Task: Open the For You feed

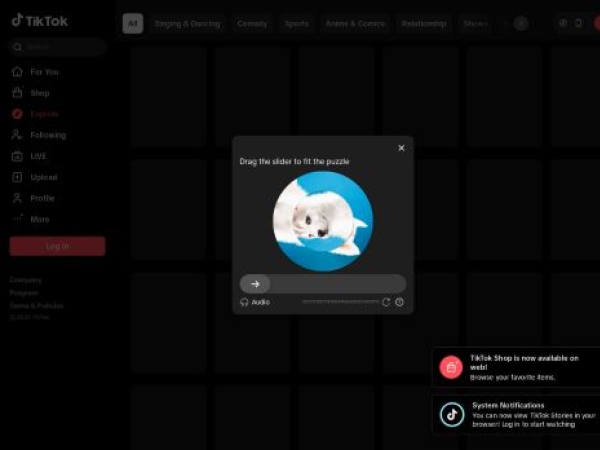Action: (44, 72)
